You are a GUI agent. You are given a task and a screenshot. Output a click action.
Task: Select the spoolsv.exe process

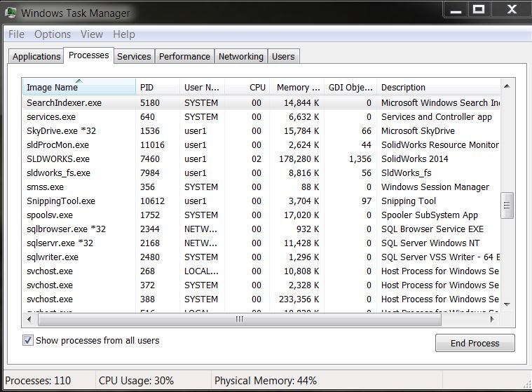[261, 215]
